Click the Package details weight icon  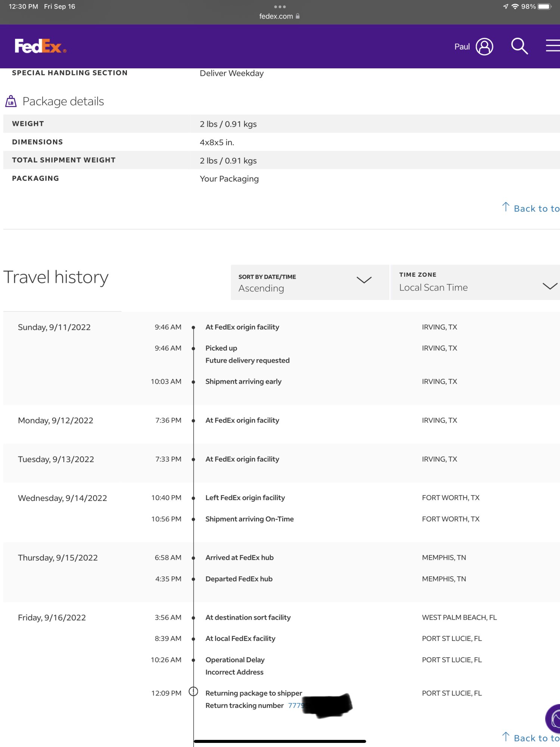click(x=11, y=101)
